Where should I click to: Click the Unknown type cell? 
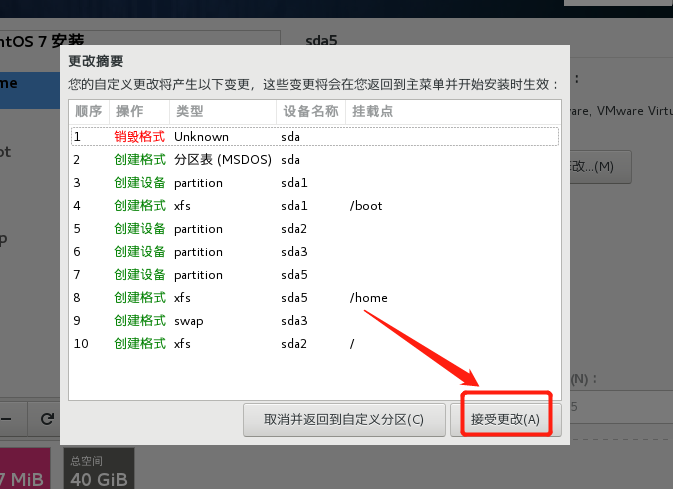click(x=201, y=137)
